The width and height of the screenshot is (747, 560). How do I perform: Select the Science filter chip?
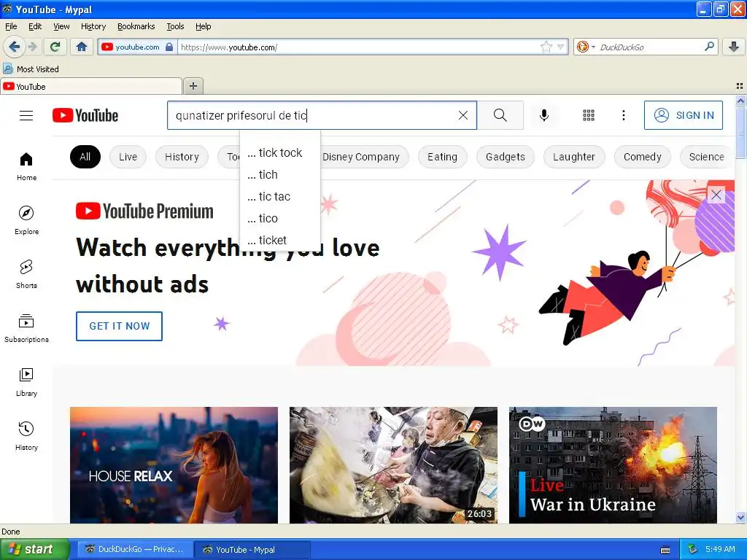706,157
